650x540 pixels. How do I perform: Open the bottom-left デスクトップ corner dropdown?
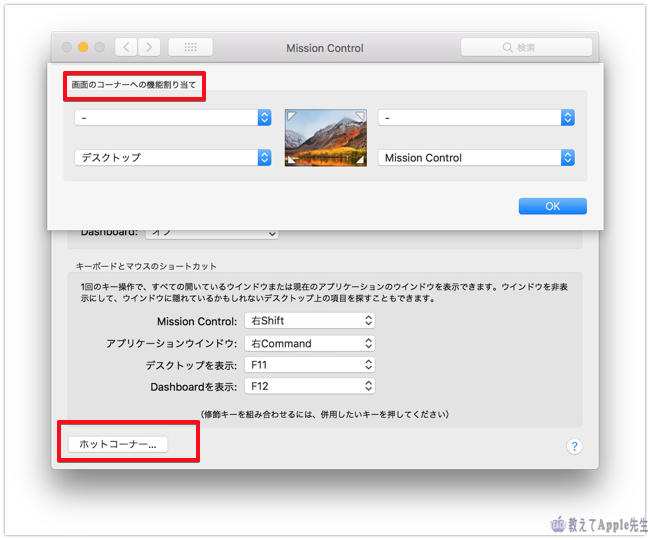[x=173, y=157]
